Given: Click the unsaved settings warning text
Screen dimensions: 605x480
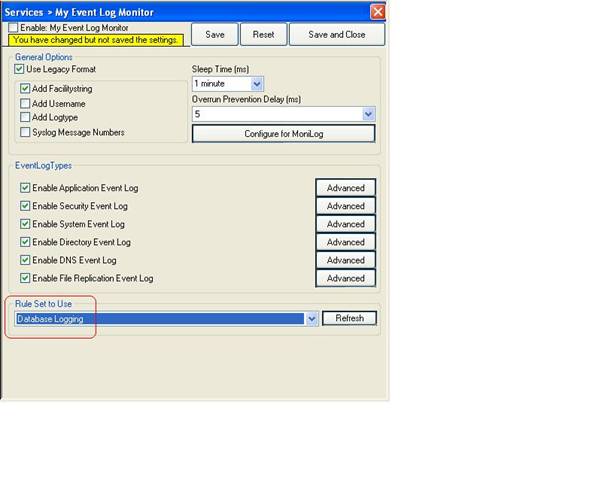Looking at the screenshot, I should tap(96, 40).
